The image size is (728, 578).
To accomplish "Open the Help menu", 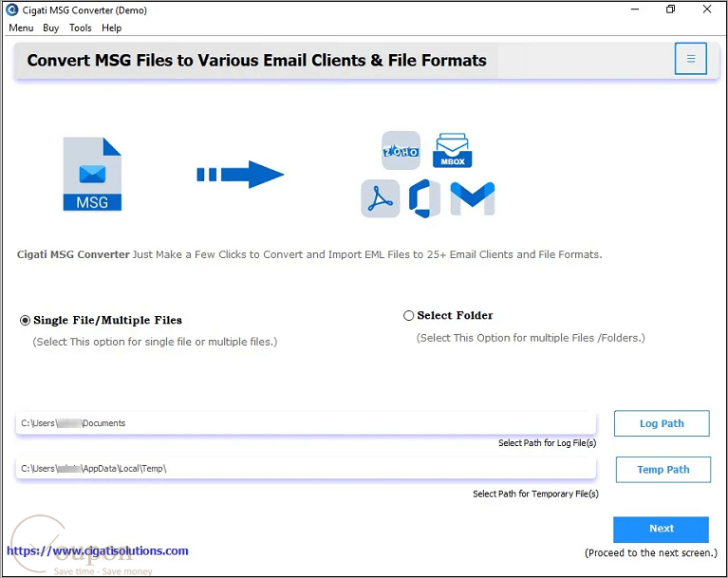I will (111, 28).
